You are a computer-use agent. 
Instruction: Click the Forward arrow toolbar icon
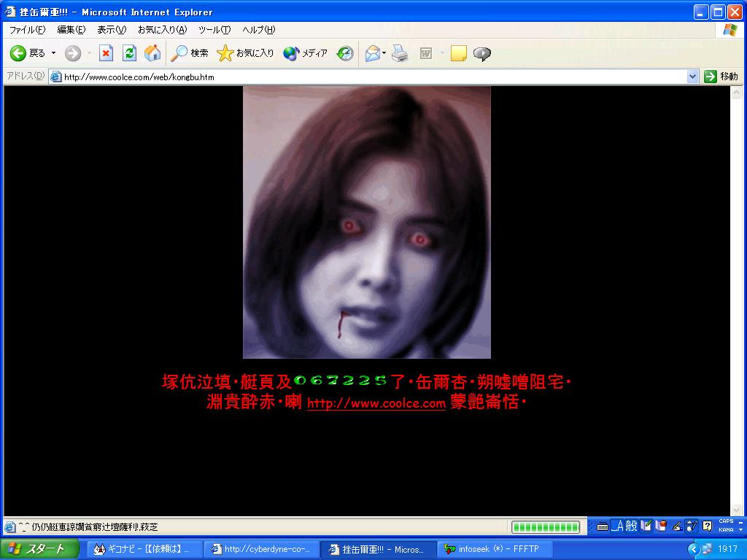pyautogui.click(x=73, y=53)
